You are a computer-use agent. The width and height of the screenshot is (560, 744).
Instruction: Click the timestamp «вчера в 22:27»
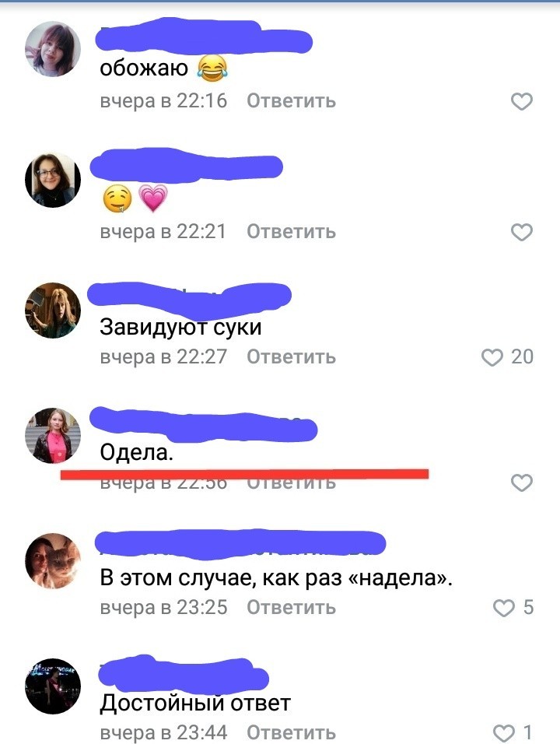163,357
